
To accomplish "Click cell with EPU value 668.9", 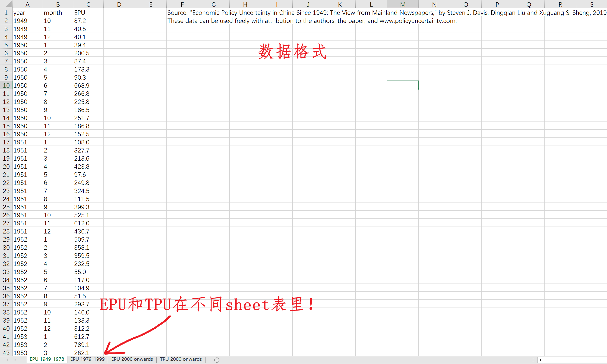I will coord(88,86).
